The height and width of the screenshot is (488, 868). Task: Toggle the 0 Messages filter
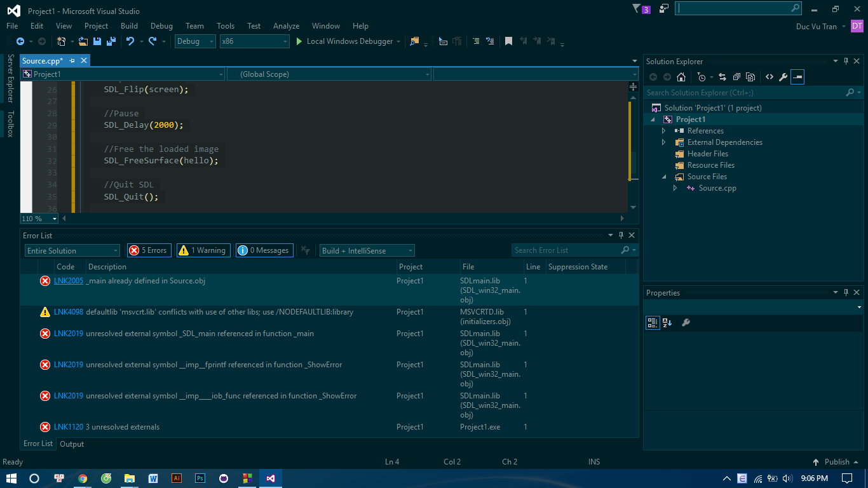click(264, 250)
